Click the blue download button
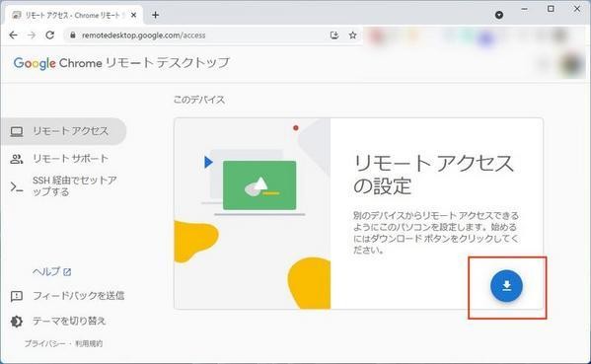The height and width of the screenshot is (364, 591). (506, 286)
